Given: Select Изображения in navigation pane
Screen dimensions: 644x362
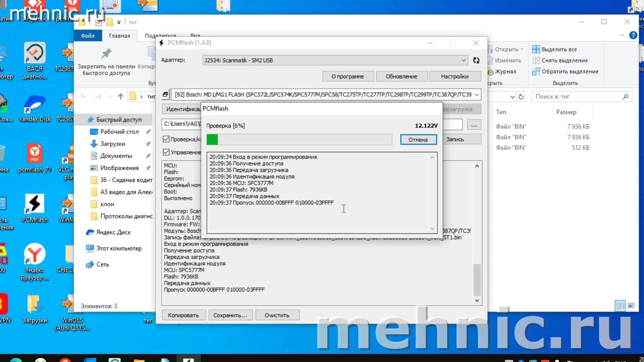Looking at the screenshot, I should click(119, 168).
